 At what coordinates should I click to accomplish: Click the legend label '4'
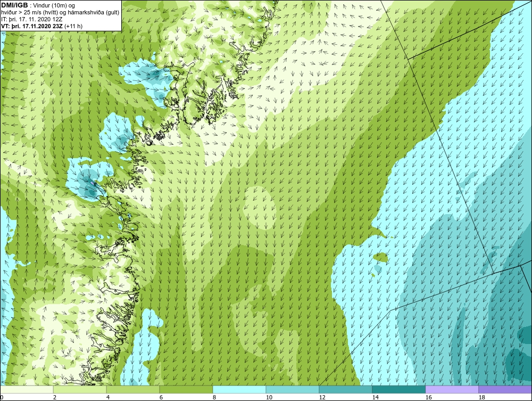click(x=108, y=397)
